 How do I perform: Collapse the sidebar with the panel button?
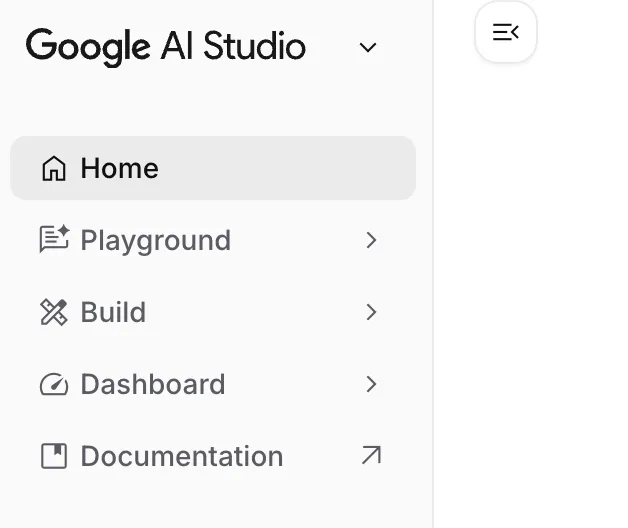[x=506, y=33]
